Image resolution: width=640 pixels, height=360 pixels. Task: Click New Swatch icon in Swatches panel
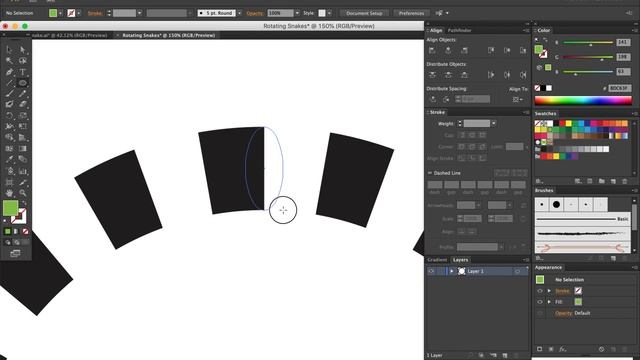[613, 181]
